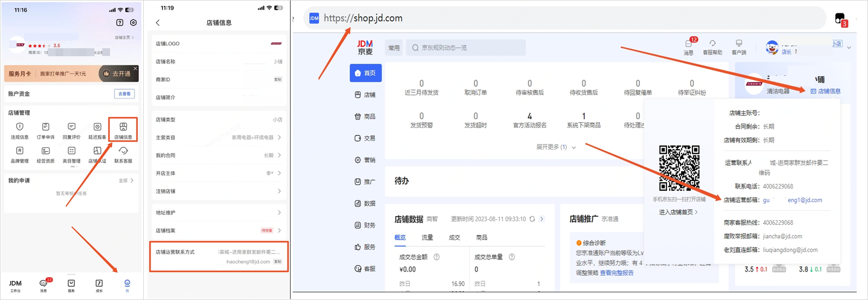Viewport: 868px width, 300px height.
Task: Open 财务 in desktop sidebar
Action: pyautogui.click(x=366, y=225)
